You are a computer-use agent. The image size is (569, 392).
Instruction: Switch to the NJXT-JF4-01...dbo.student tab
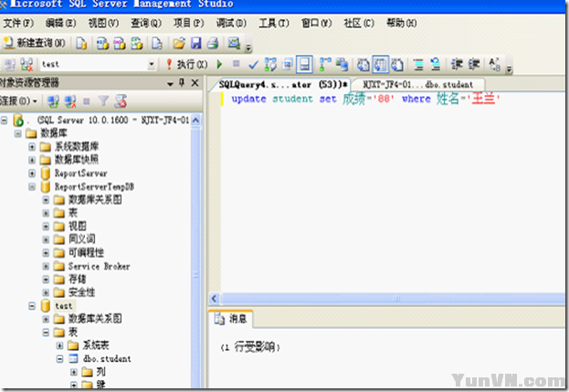(x=418, y=85)
